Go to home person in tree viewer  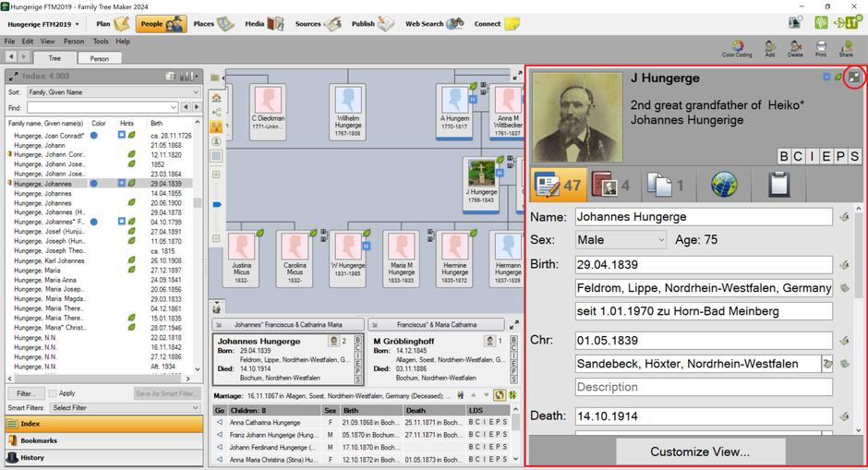pyautogui.click(x=216, y=98)
